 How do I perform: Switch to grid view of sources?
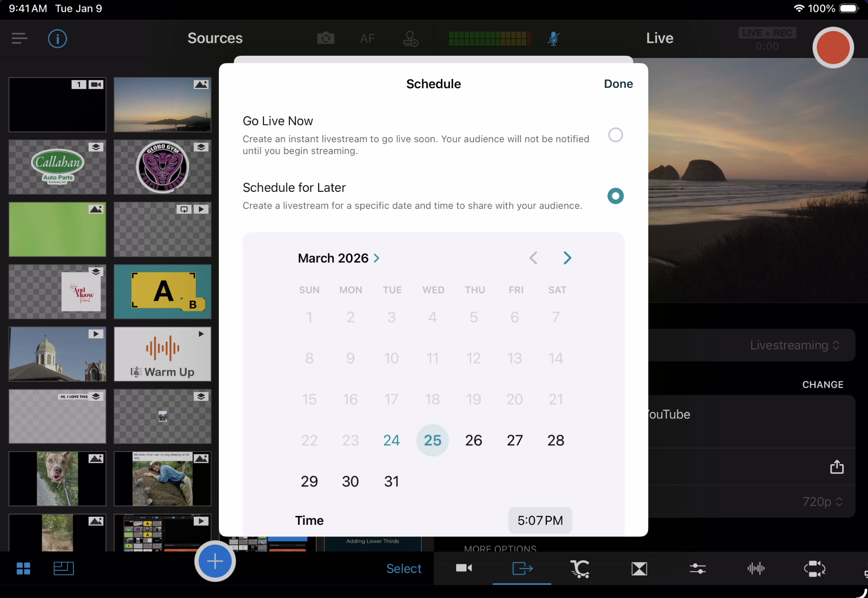tap(23, 569)
